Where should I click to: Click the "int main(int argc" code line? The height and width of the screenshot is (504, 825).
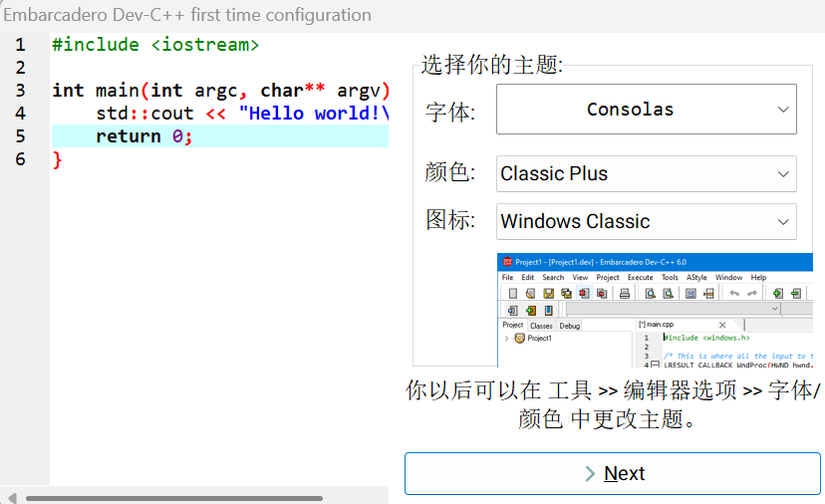220,91
